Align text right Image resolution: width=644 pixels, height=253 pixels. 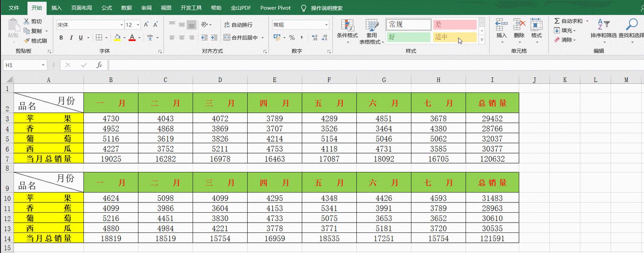[x=191, y=38]
